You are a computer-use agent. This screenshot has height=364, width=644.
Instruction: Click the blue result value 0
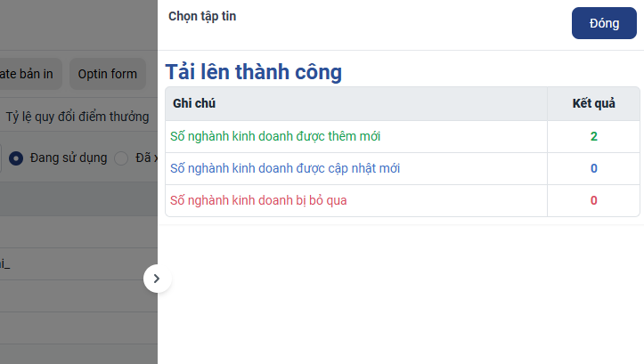tap(593, 168)
